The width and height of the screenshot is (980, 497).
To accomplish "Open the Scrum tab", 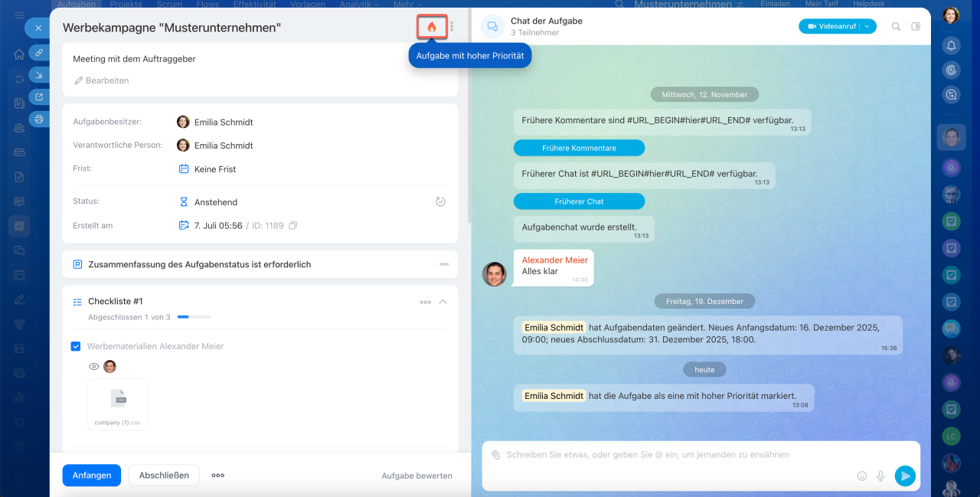I will [169, 4].
